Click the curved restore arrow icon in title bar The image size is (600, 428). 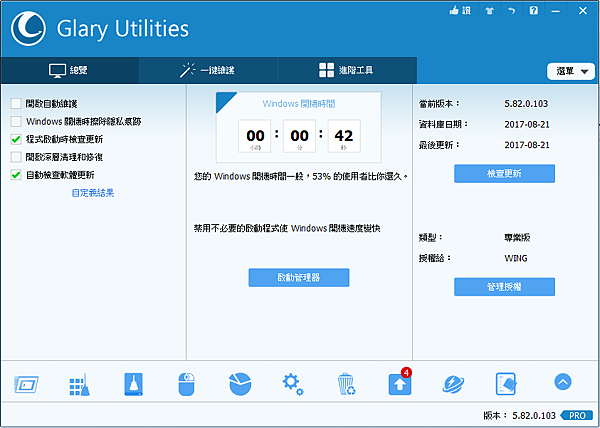click(x=512, y=11)
